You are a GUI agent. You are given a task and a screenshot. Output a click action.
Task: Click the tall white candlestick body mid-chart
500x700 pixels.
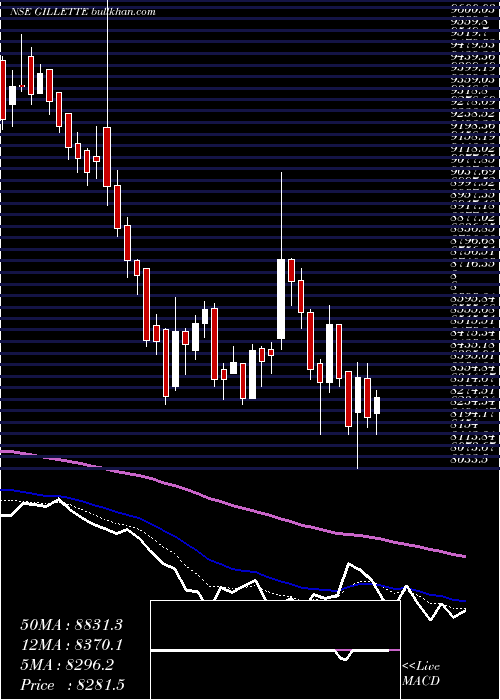pyautogui.click(x=281, y=299)
